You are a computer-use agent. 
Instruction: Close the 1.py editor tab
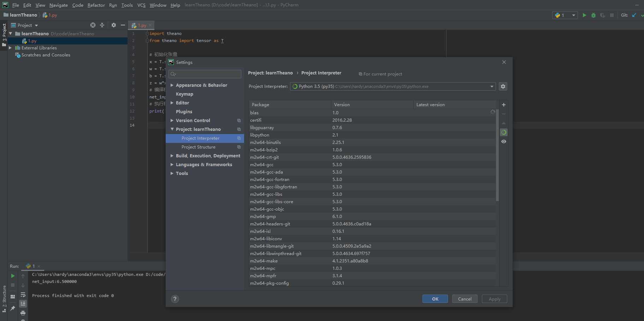[150, 25]
